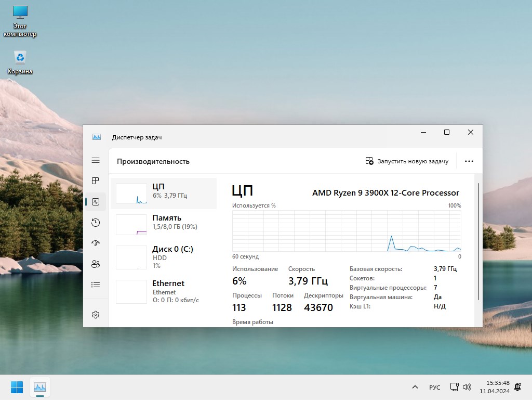Screen dimensions: 532x400
Task: Select the Память performance entry
Action: click(x=164, y=225)
